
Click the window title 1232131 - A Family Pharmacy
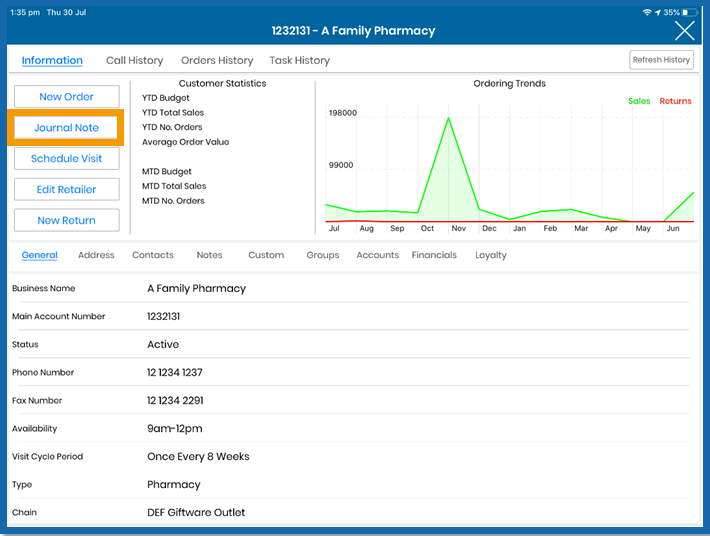click(x=353, y=31)
